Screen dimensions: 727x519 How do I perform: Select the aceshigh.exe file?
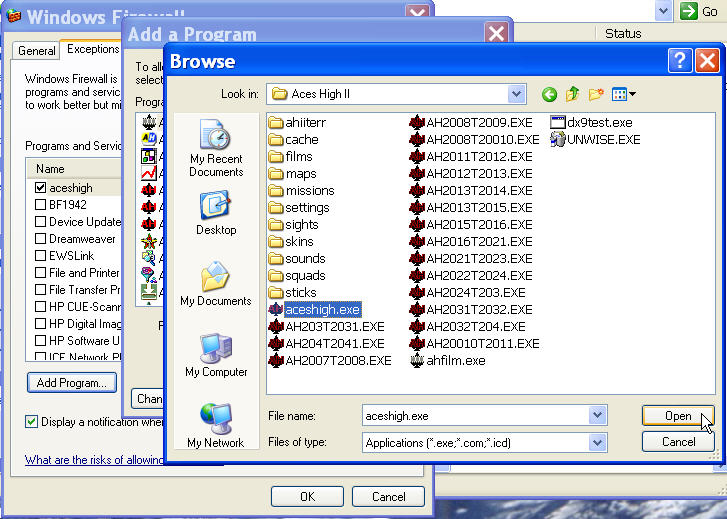315,310
